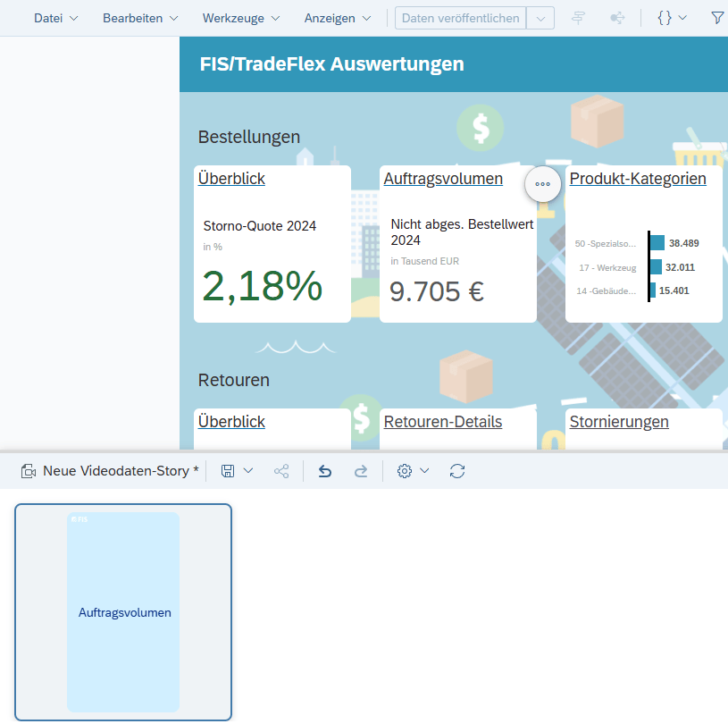
Task: Click the linked analysis icon in toolbar
Action: (x=617, y=18)
